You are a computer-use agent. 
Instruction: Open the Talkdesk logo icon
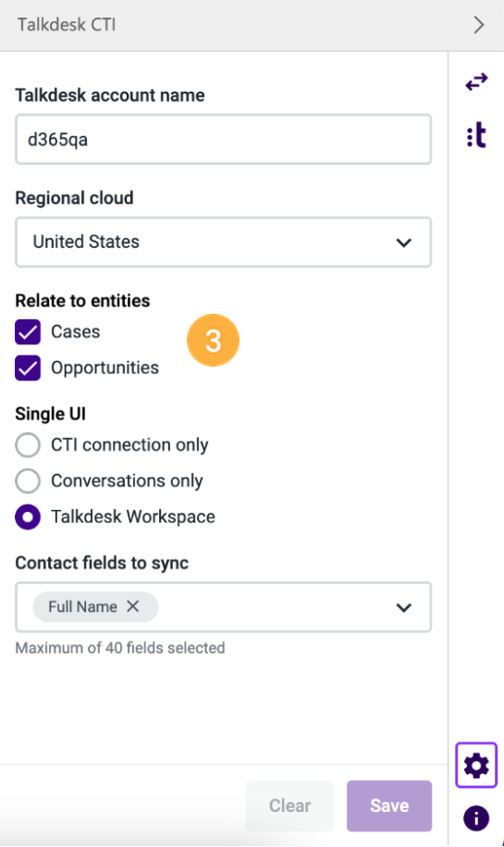[x=476, y=135]
